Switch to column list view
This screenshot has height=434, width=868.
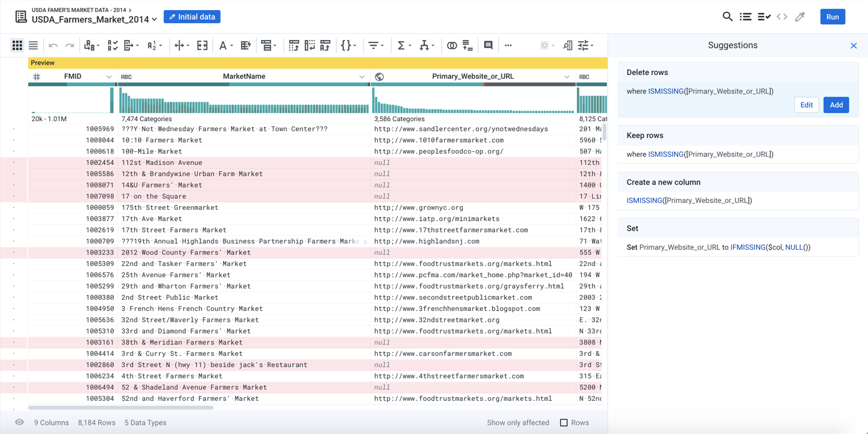click(32, 45)
